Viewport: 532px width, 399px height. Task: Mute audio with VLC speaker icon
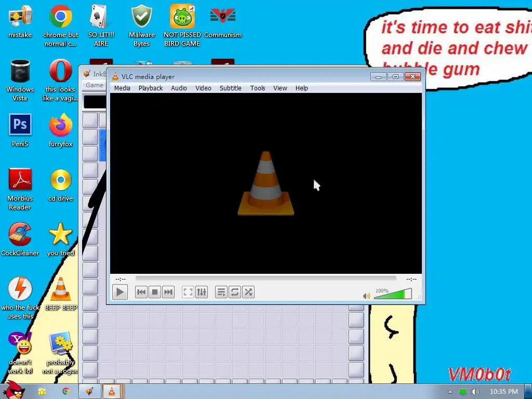tap(366, 296)
